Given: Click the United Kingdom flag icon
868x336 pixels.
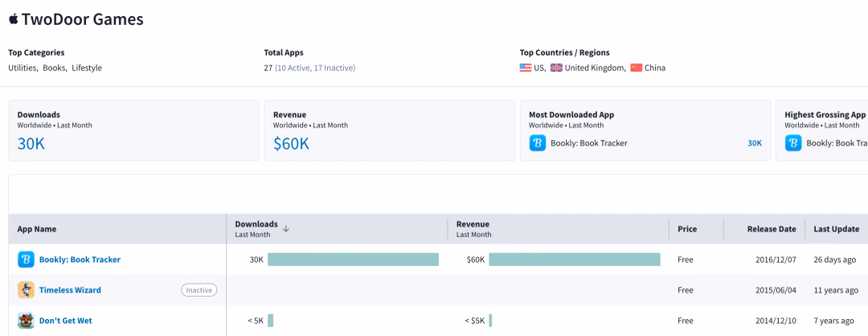Looking at the screenshot, I should [x=556, y=68].
